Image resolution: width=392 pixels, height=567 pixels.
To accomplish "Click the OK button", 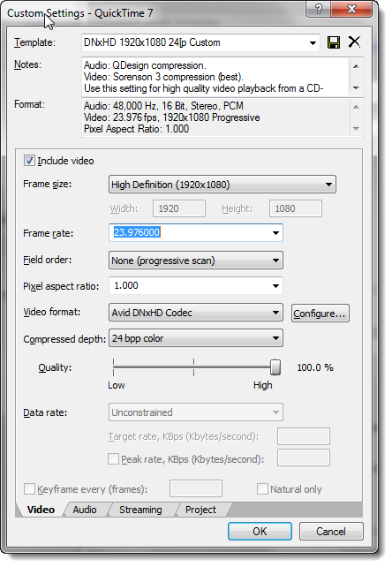I will coord(260,531).
